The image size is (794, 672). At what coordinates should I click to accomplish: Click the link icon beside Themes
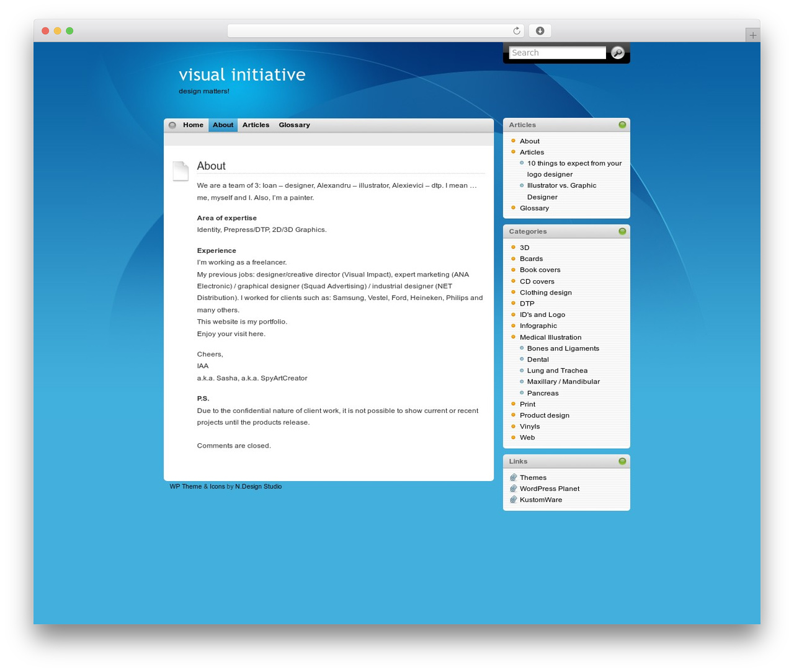513,477
